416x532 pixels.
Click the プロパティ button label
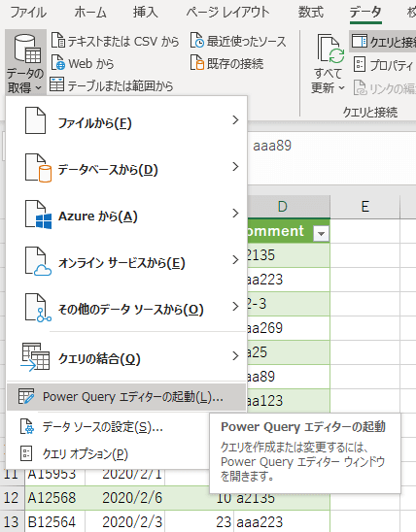pyautogui.click(x=392, y=65)
